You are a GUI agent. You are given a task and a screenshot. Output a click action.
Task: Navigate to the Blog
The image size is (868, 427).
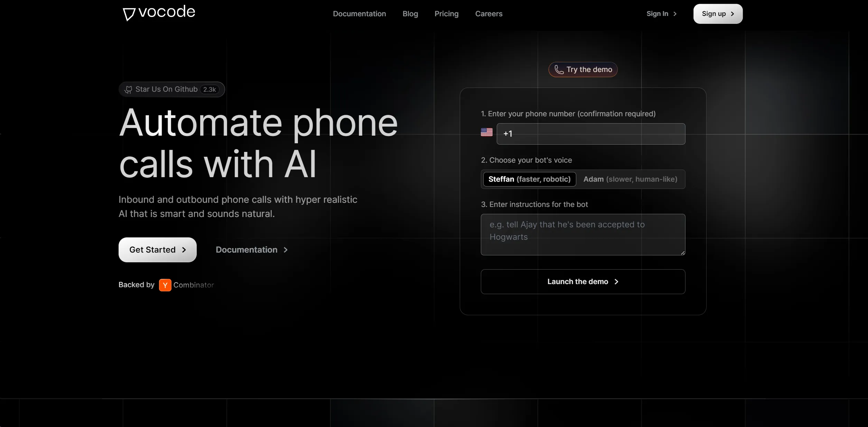click(x=410, y=14)
